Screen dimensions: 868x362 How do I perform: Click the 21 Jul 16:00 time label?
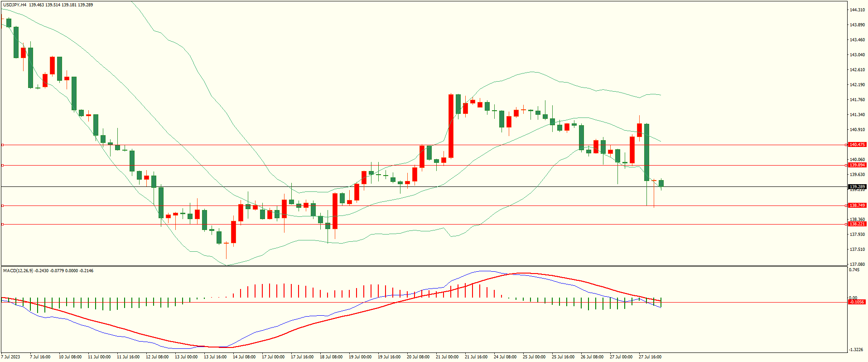pyautogui.click(x=476, y=357)
